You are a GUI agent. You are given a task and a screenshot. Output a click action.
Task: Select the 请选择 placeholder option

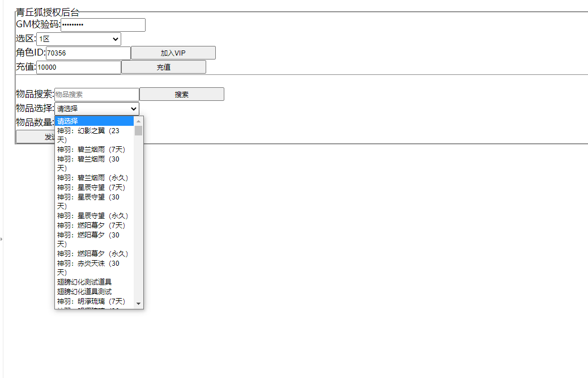click(94, 121)
